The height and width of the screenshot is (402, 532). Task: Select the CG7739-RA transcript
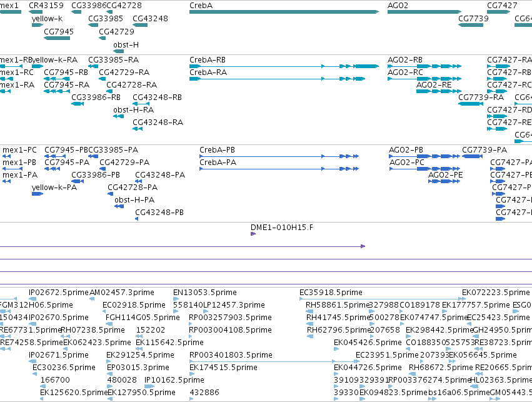(471, 103)
